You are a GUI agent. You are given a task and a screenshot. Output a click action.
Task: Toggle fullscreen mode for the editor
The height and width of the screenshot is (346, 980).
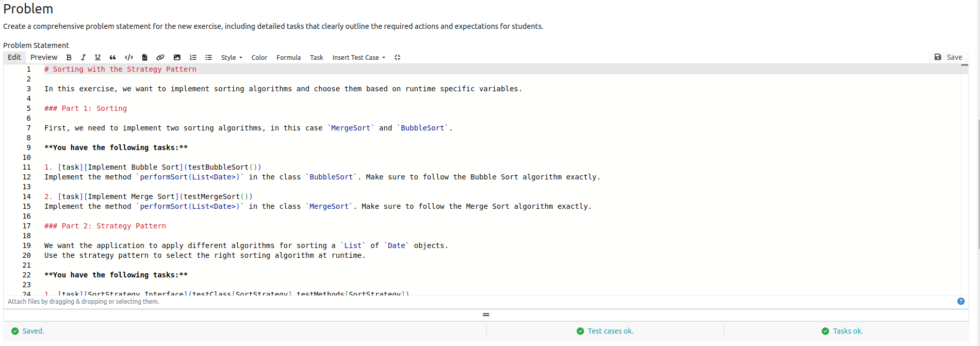(x=397, y=58)
